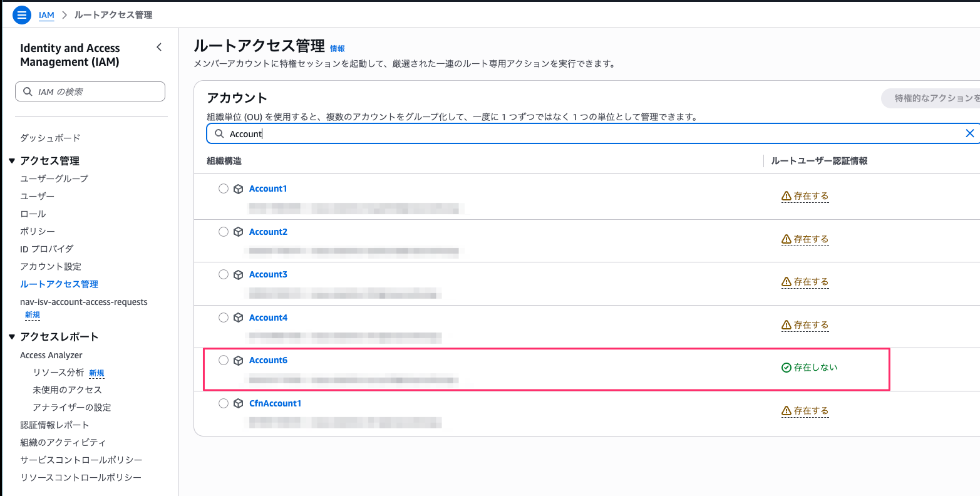
Task: Open the 存在する link for Account3
Action: [x=811, y=282]
